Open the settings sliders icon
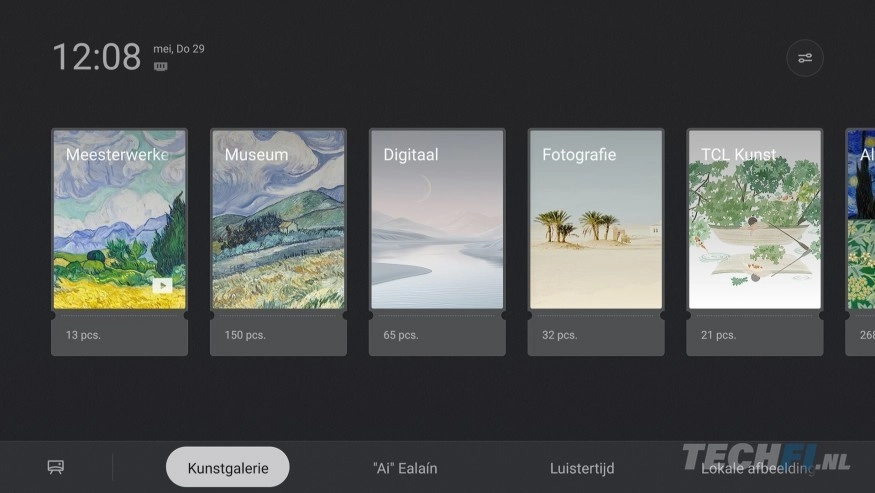Image resolution: width=875 pixels, height=493 pixels. 805,58
